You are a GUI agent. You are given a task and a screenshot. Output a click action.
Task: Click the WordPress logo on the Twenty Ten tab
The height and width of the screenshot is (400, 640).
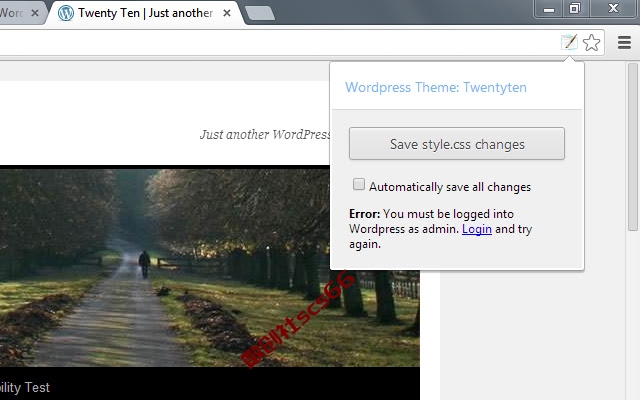pos(66,13)
